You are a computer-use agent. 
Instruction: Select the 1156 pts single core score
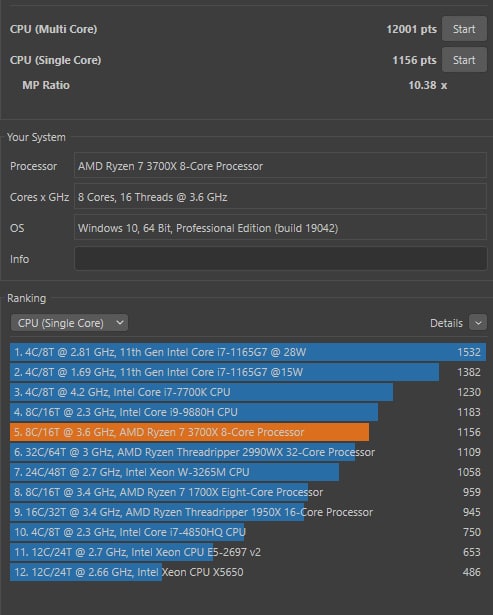(x=414, y=60)
